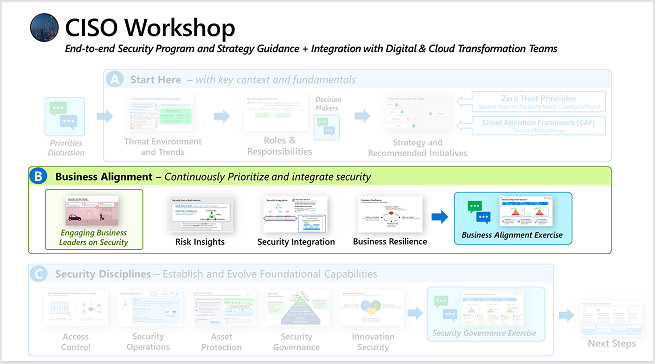The width and height of the screenshot is (655, 364).
Task: Open the Priorities Discussion chat bubbles icon
Action: tap(65, 117)
